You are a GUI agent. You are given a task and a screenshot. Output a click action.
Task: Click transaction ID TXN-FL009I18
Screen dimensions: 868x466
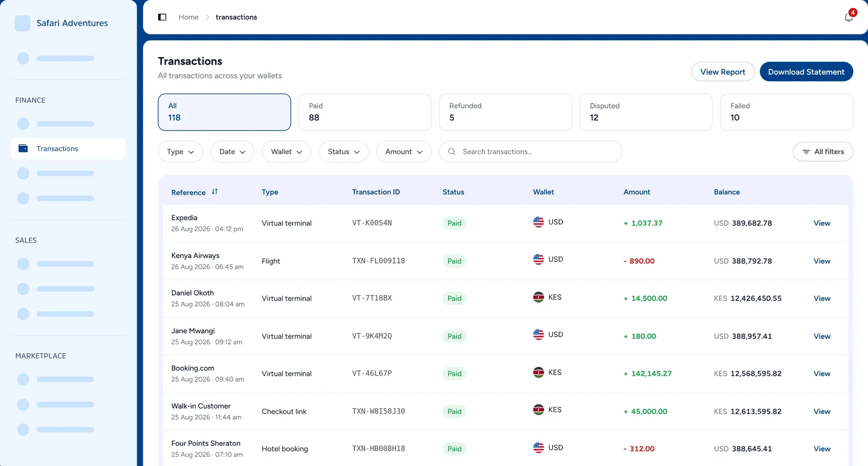(x=378, y=261)
